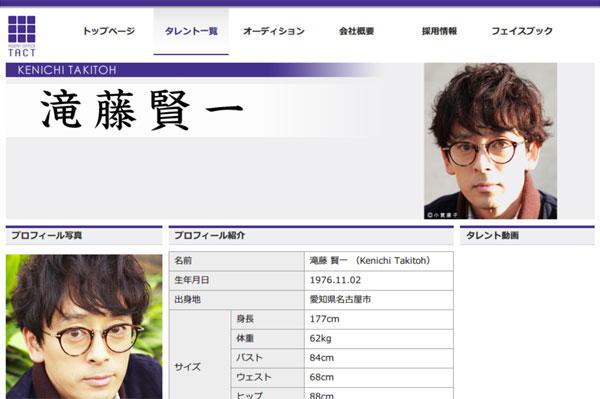Click the 177cm height value

point(324,319)
